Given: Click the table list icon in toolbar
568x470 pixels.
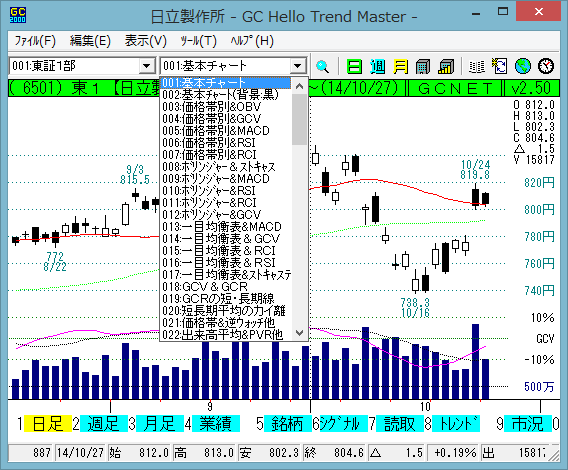Looking at the screenshot, I should 477,66.
